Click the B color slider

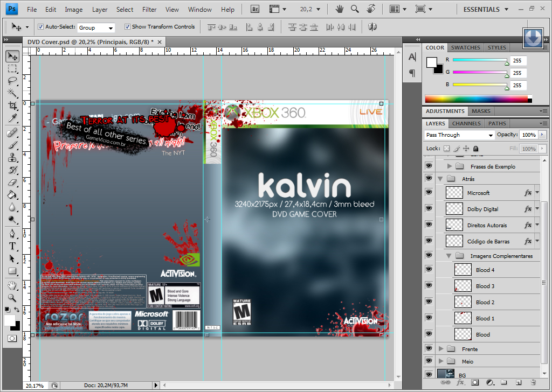(x=481, y=85)
